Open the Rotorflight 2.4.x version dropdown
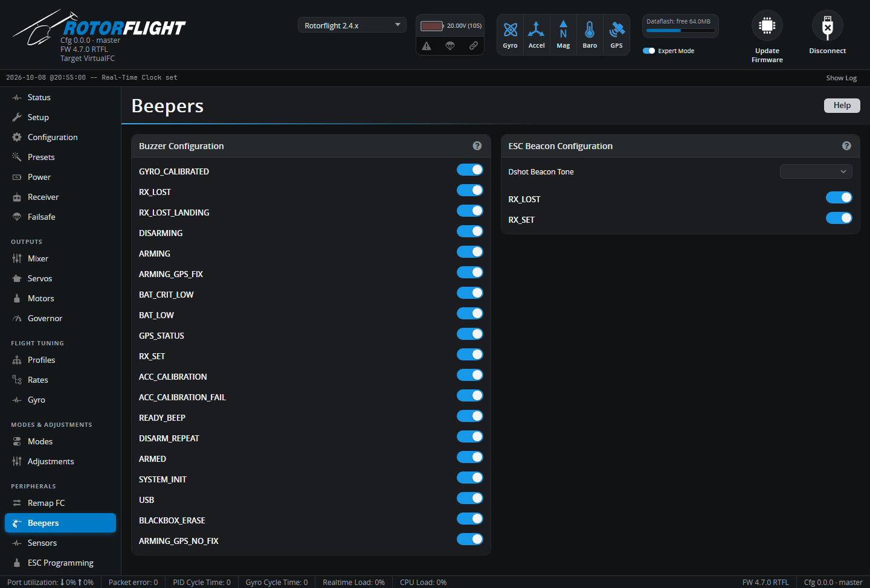870x588 pixels. (x=352, y=25)
